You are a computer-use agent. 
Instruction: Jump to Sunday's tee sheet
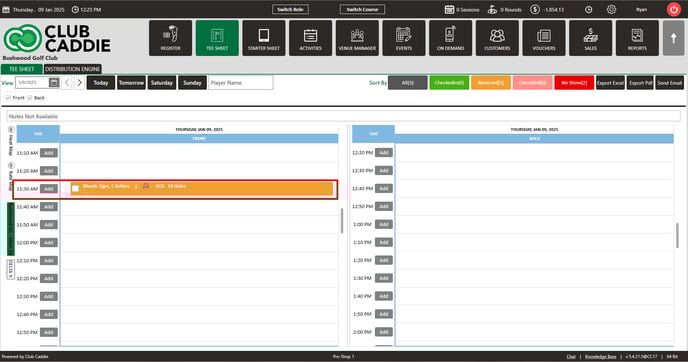point(192,82)
